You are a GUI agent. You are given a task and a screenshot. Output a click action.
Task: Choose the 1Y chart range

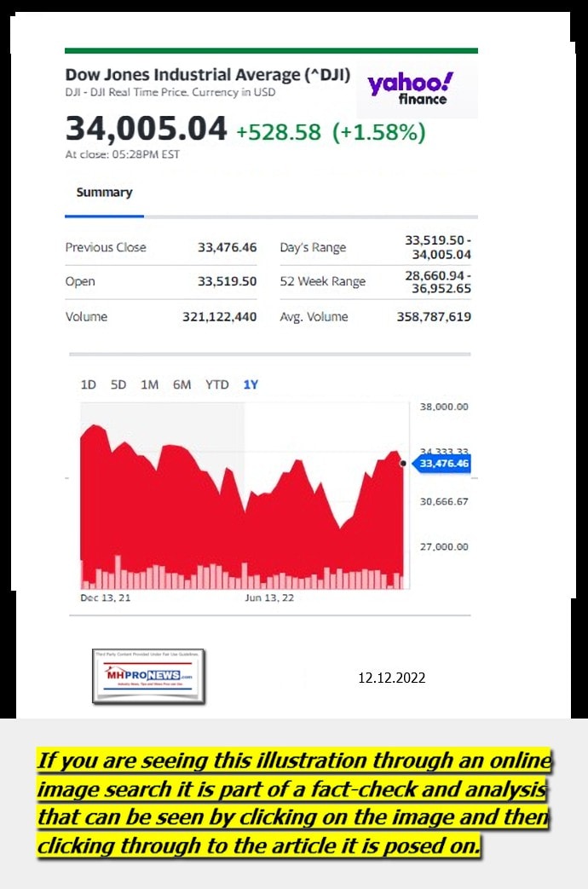click(x=251, y=384)
